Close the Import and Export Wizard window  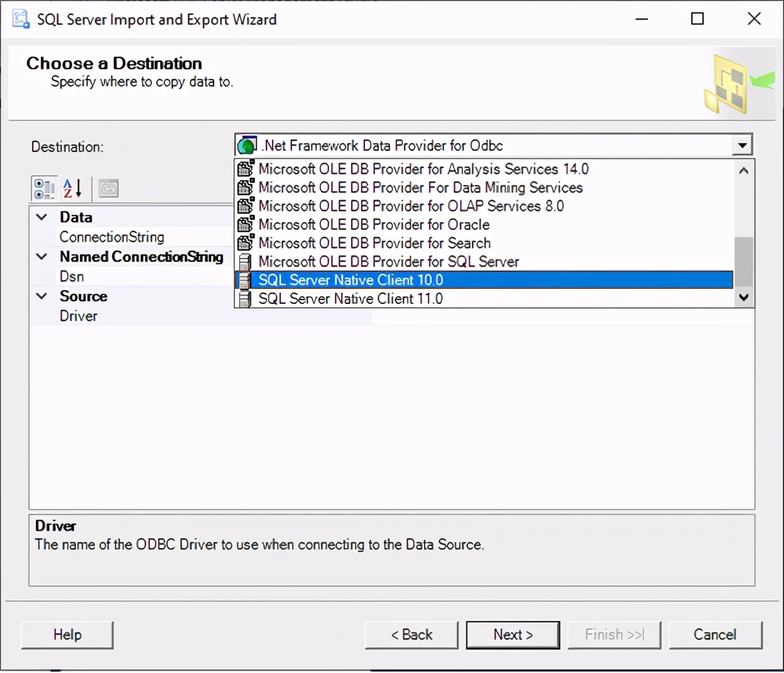pos(754,19)
